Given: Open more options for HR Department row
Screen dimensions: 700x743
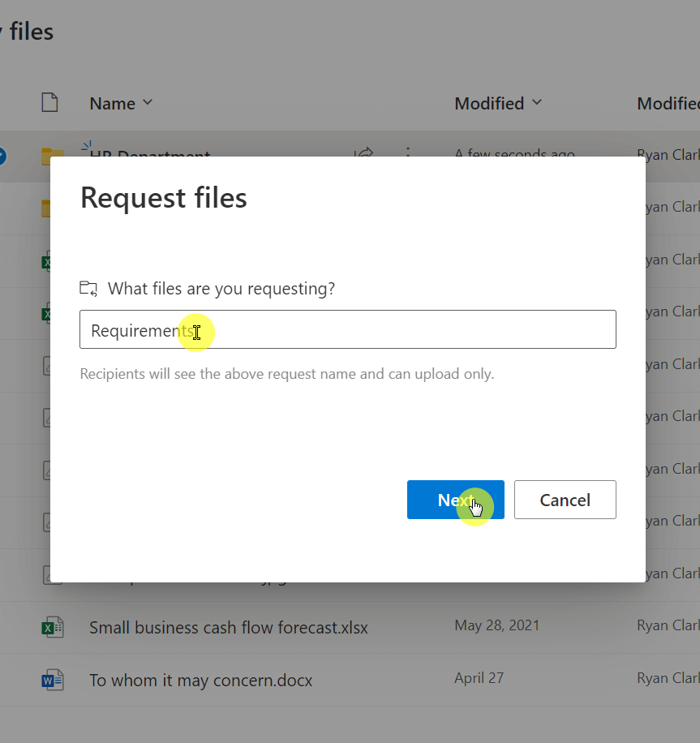Looking at the screenshot, I should (x=408, y=152).
